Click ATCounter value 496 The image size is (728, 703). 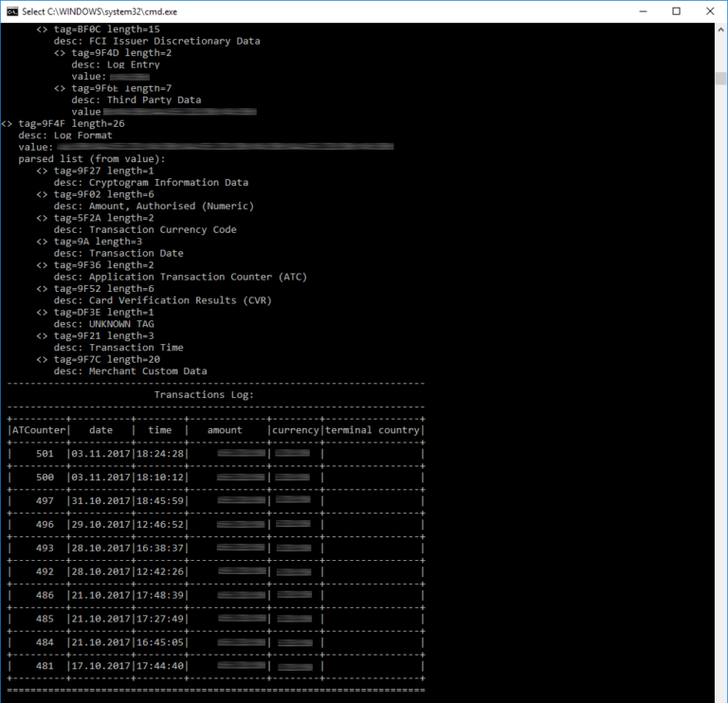tap(45, 525)
